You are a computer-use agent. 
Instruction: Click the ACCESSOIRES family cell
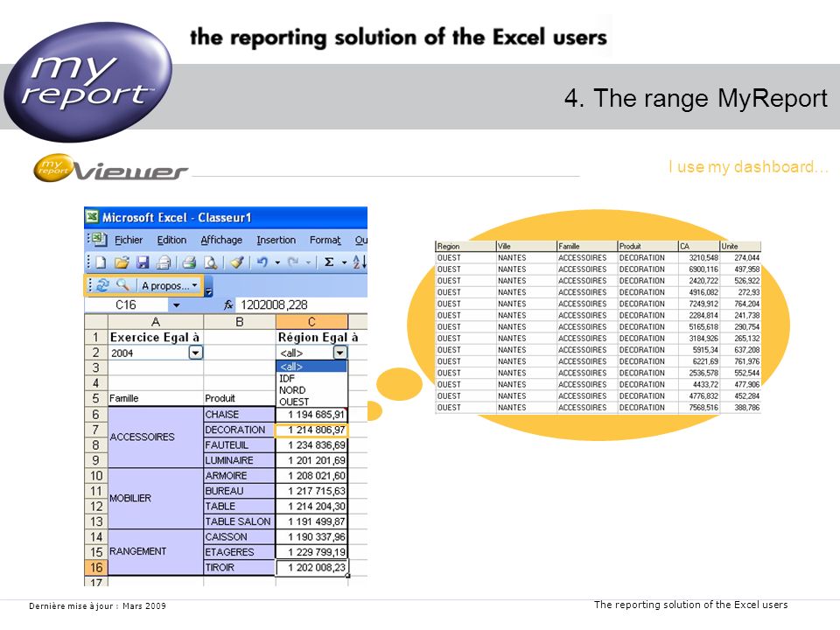156,437
